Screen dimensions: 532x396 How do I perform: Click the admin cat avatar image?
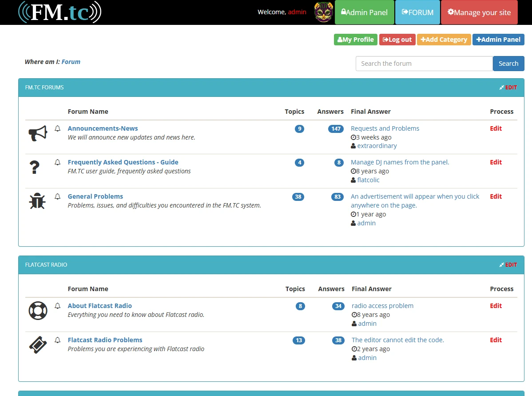coord(323,12)
